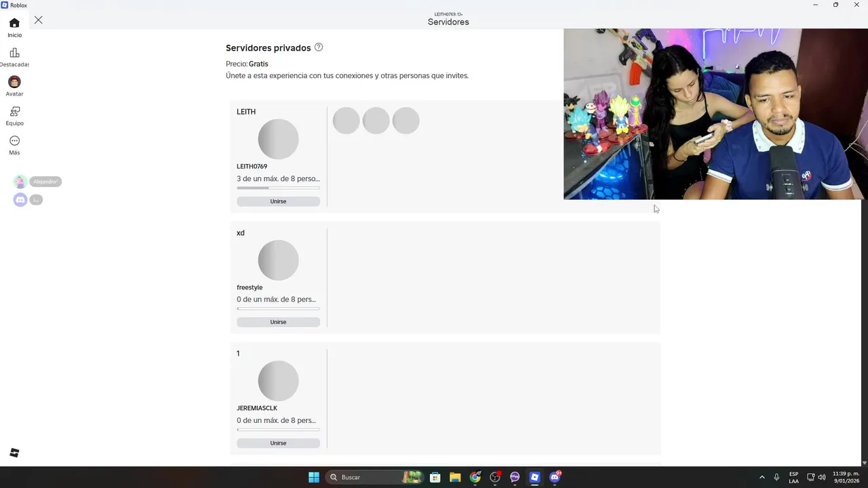Open Microsoft Store from the taskbar
Screen dimensions: 868x488
tap(435, 477)
